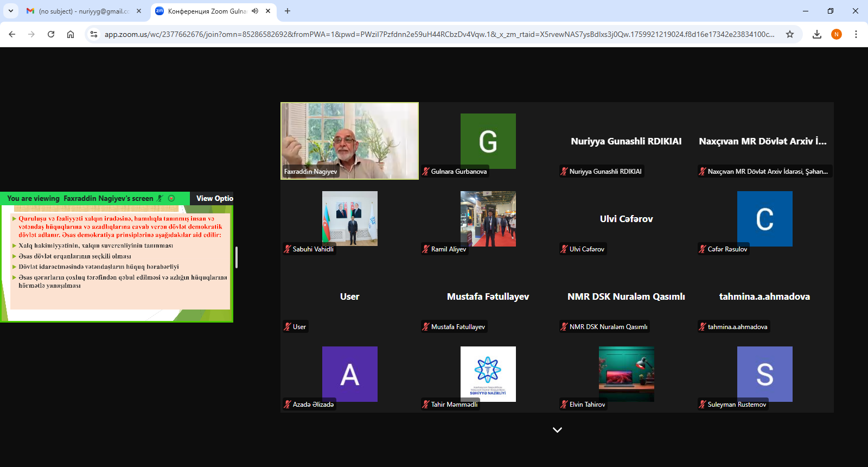Click the audio-playing speaker icon on Zoom tab
The image size is (868, 467).
click(255, 11)
